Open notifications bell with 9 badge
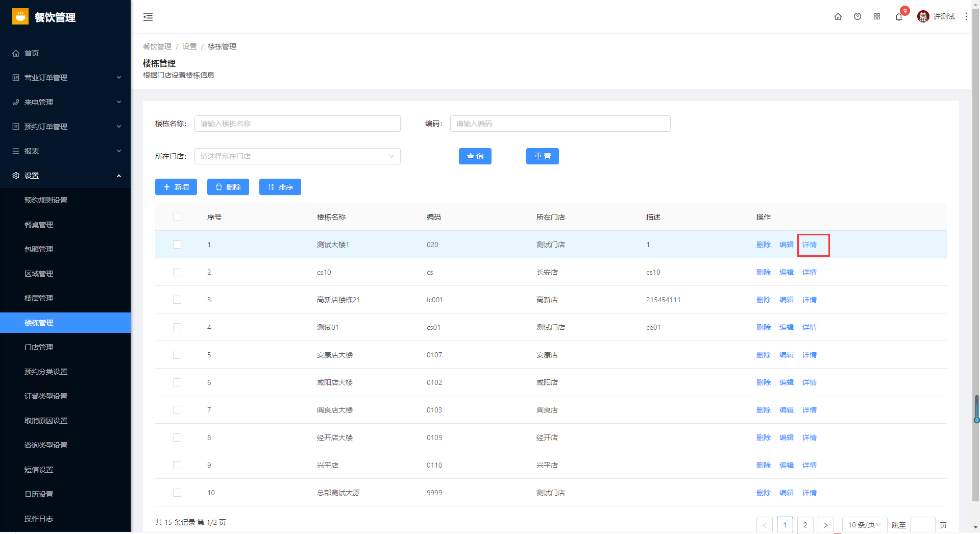The width and height of the screenshot is (980, 534). 899,17
